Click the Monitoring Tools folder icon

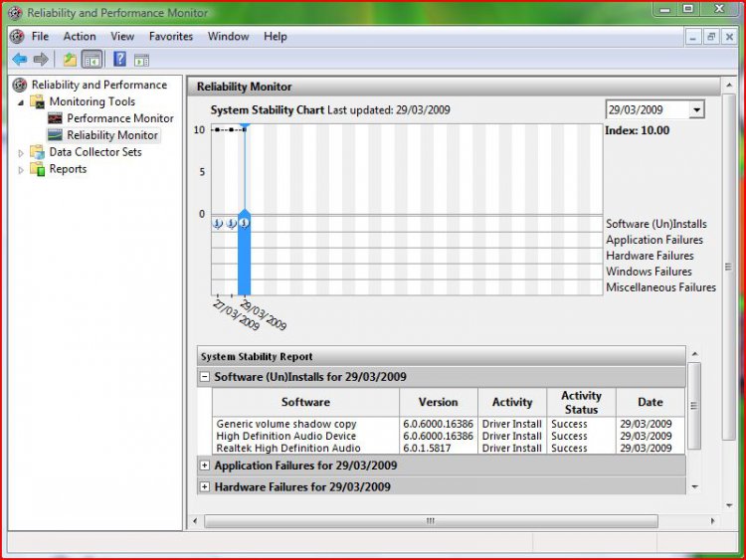pos(37,101)
